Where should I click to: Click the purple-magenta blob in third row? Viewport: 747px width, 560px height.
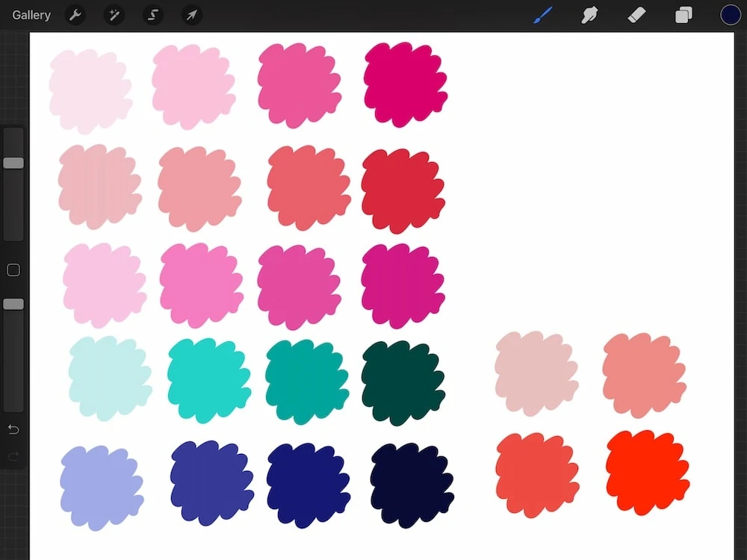pyautogui.click(x=403, y=286)
